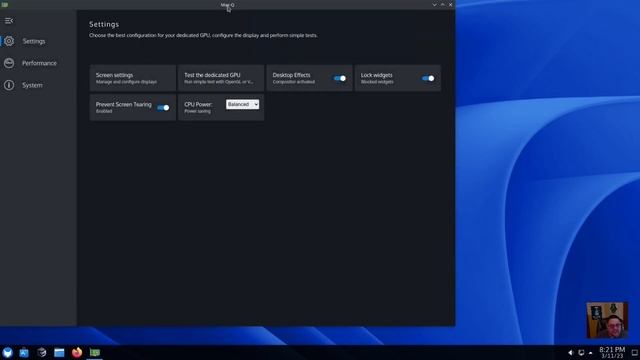This screenshot has width=640, height=360.
Task: Click the webcam thumbnail overlay
Action: 607,320
